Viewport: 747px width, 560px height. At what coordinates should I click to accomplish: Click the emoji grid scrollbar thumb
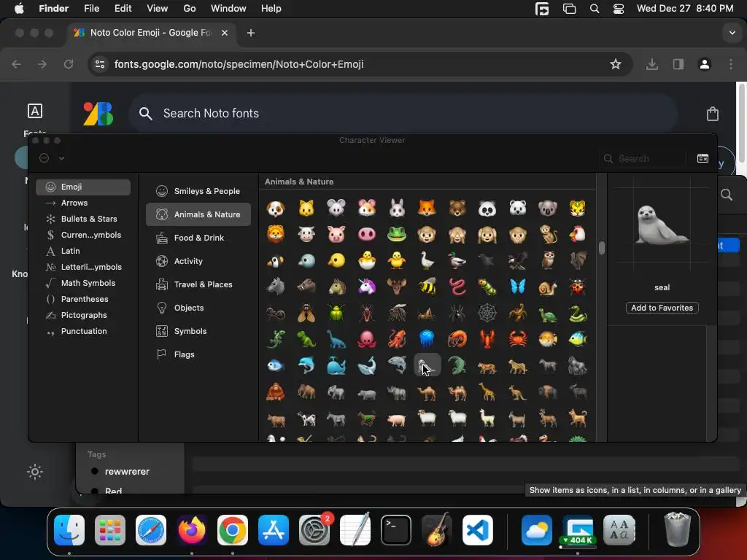[602, 248]
